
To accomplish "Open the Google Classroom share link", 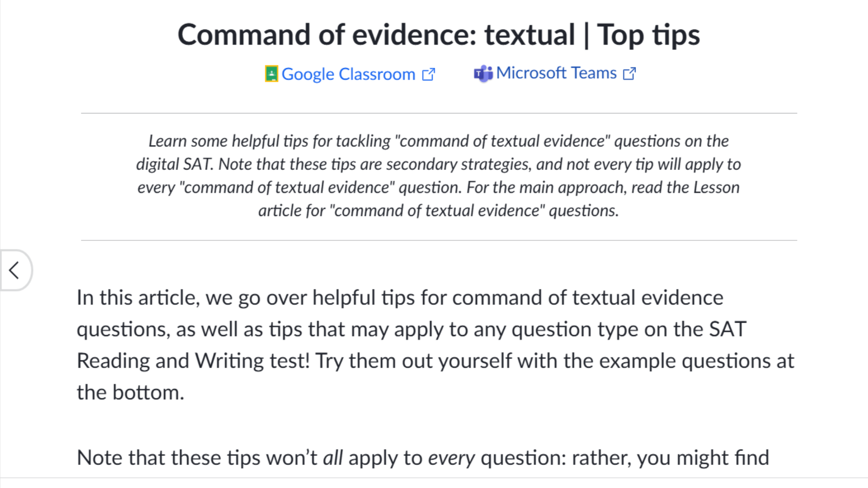I will (348, 74).
